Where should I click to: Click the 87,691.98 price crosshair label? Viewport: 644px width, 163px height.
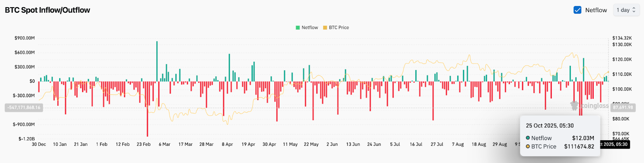point(623,108)
